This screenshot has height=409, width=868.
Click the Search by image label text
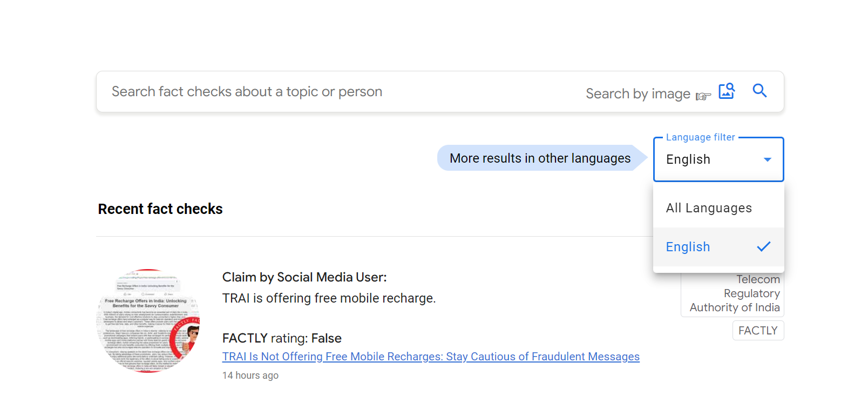point(638,94)
